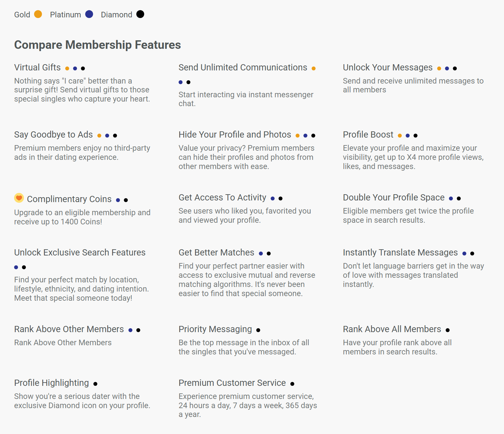This screenshot has width=504, height=434.
Task: Click "Experience premium customer service" description
Action: pyautogui.click(x=248, y=406)
